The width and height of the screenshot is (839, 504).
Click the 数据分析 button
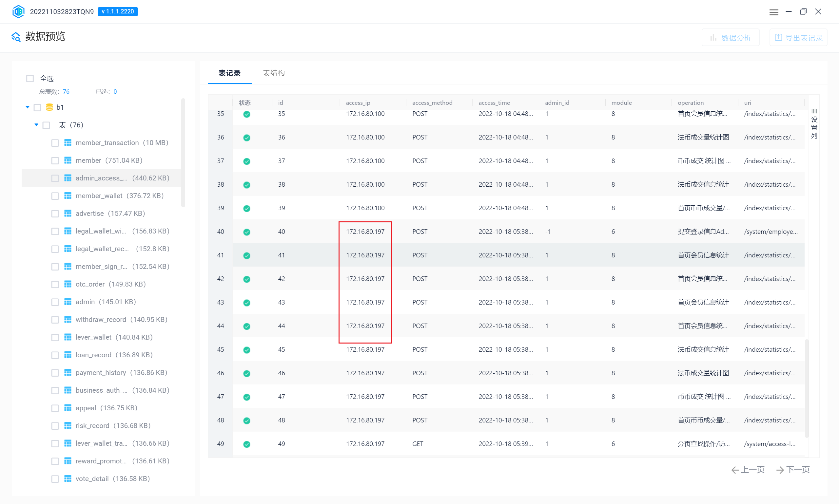[731, 38]
